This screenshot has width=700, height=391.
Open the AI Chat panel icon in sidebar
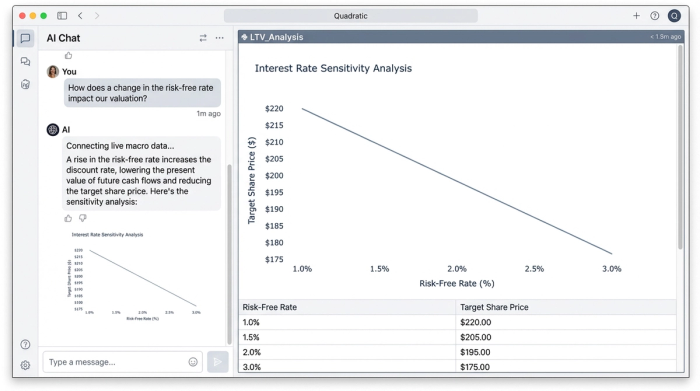25,38
